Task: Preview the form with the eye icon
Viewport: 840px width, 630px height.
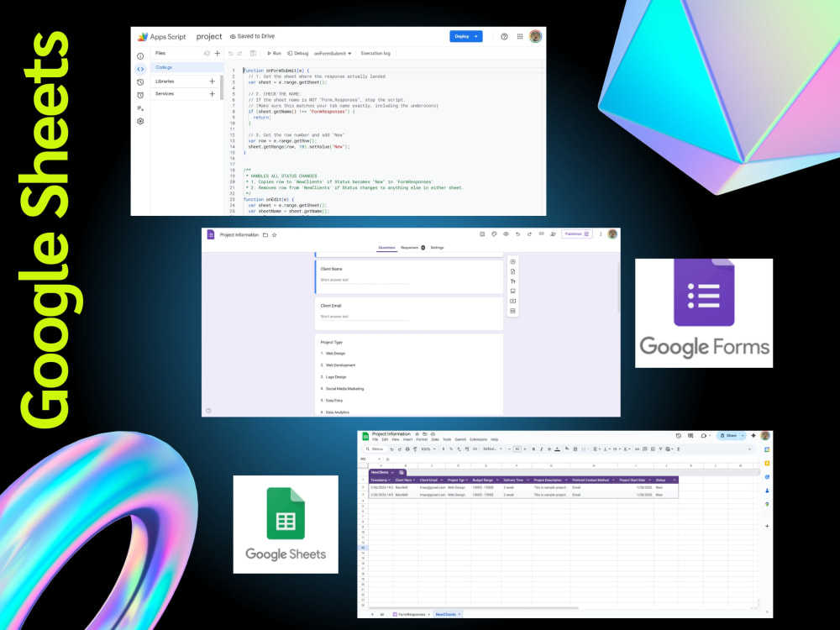Action: (x=506, y=234)
